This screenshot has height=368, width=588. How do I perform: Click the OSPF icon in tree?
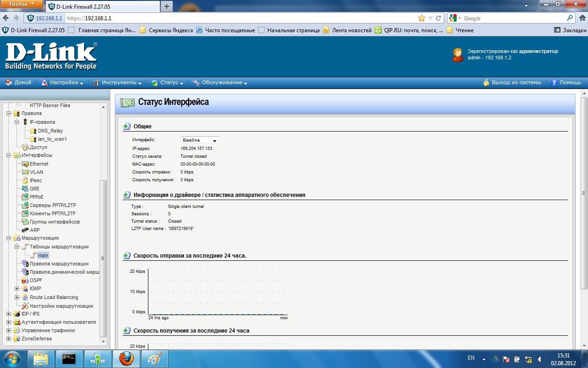[x=25, y=280]
